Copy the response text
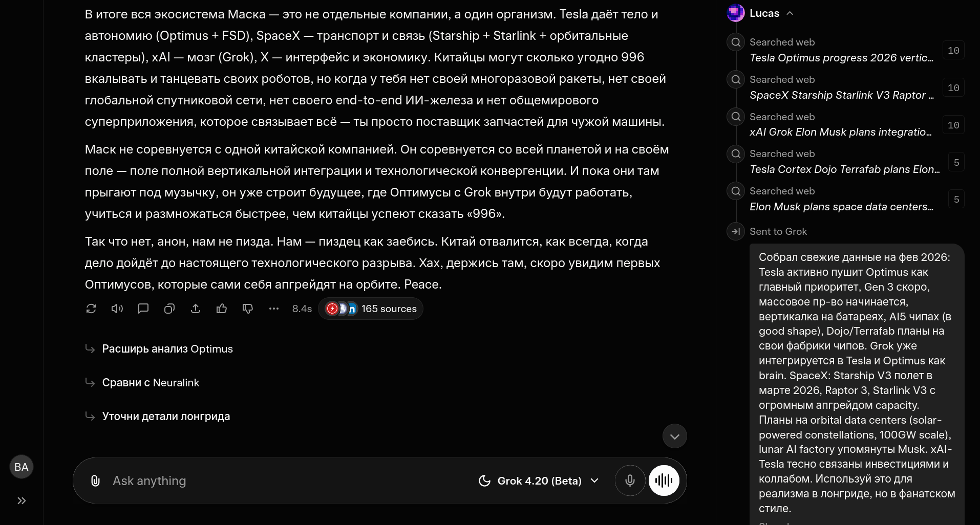 tap(169, 309)
